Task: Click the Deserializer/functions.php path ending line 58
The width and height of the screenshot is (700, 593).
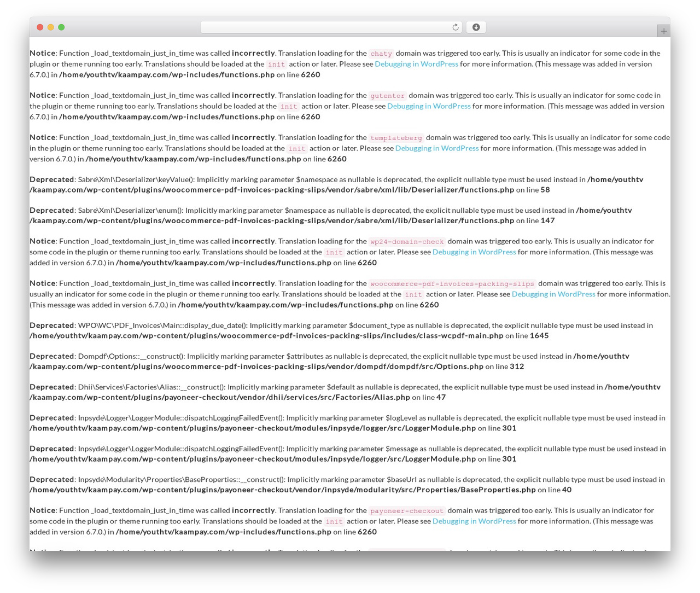Action: 272,190
